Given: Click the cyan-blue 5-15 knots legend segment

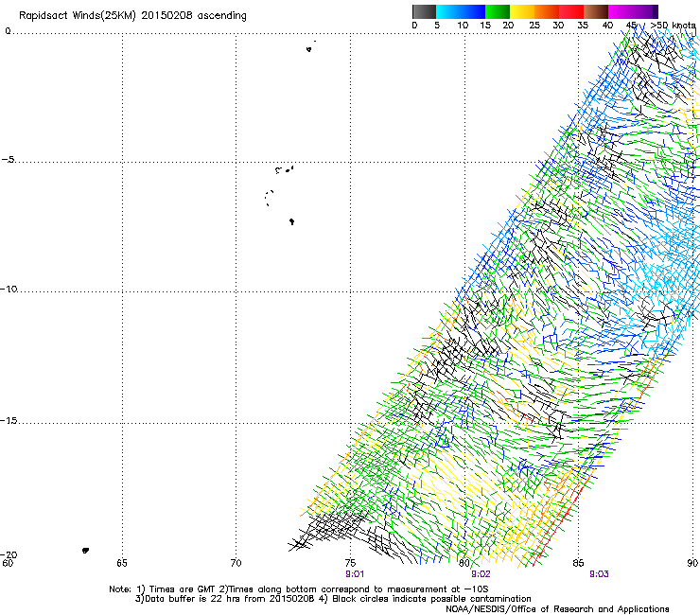Looking at the screenshot, I should coord(461,11).
